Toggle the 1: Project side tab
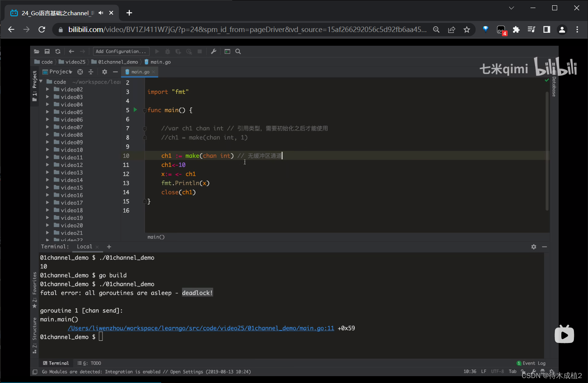588x383 pixels. coord(35,86)
